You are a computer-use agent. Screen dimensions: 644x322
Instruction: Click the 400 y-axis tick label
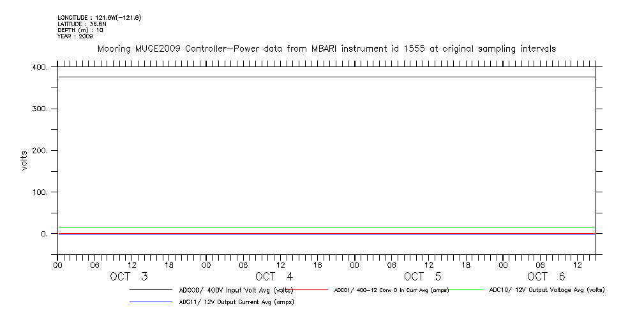[x=40, y=67]
